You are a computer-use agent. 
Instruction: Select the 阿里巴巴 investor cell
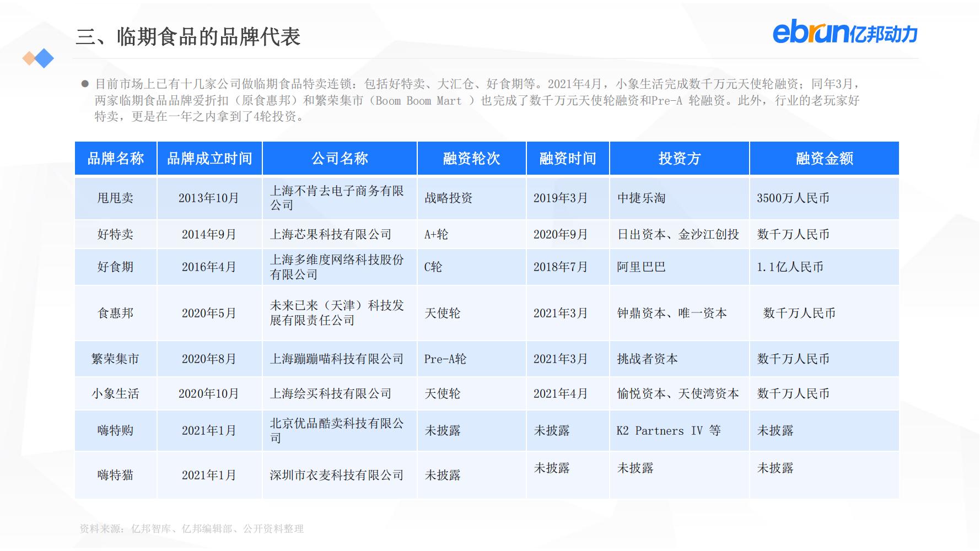(639, 267)
